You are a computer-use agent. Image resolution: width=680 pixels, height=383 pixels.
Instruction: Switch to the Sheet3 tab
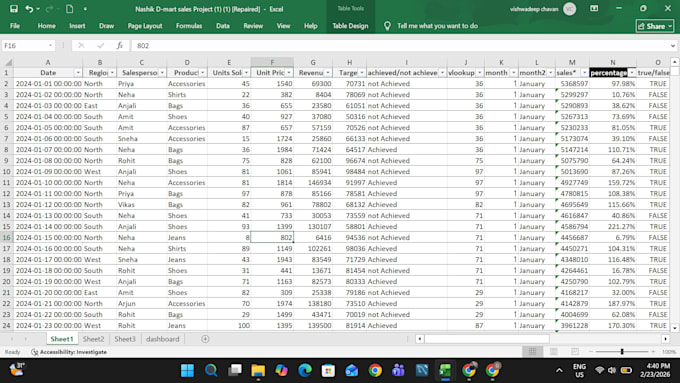click(125, 339)
